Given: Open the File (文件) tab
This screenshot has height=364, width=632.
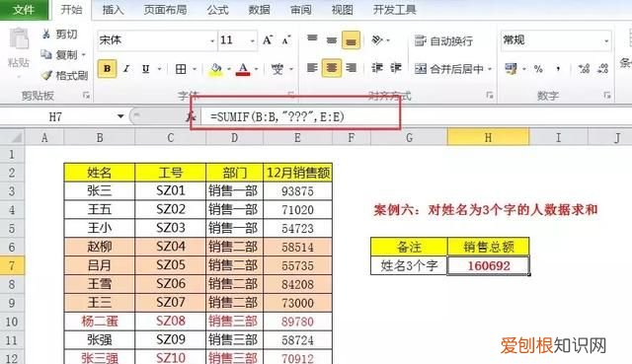Looking at the screenshot, I should click(x=24, y=10).
